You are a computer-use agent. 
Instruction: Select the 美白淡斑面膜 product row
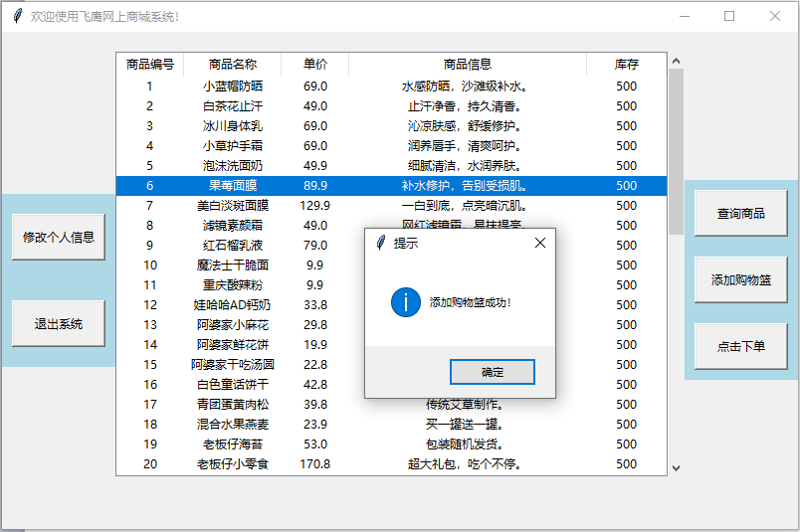coord(391,206)
